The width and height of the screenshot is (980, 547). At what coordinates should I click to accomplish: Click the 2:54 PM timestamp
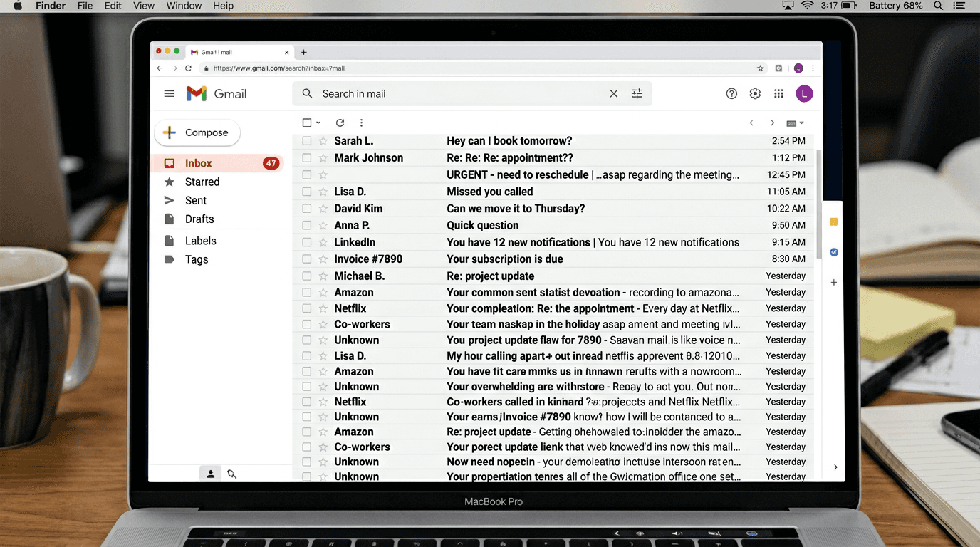pyautogui.click(x=788, y=141)
